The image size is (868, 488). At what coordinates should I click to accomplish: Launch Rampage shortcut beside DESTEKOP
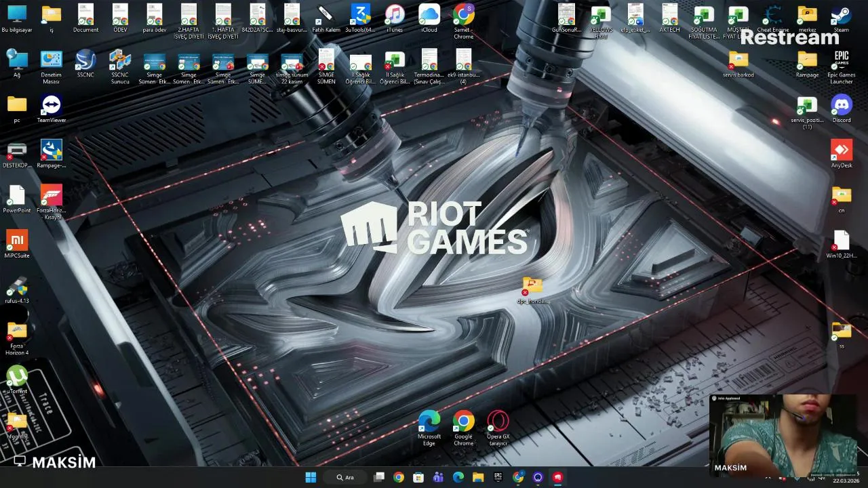coord(52,155)
